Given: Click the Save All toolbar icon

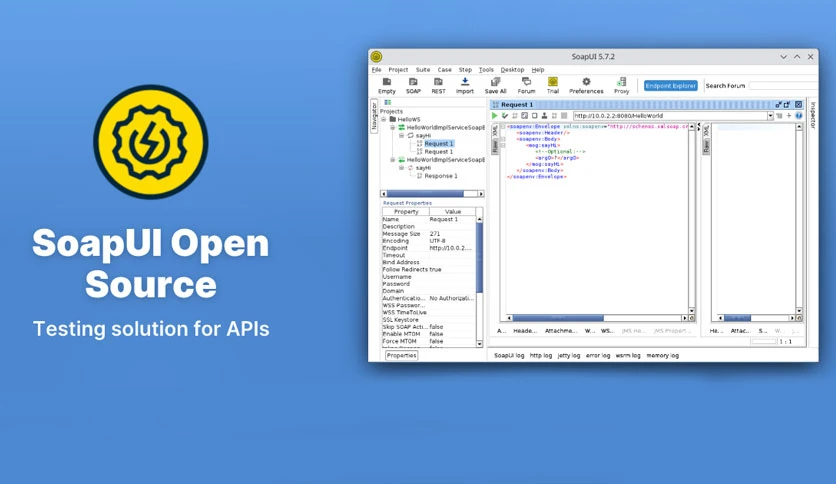Looking at the screenshot, I should point(495,82).
